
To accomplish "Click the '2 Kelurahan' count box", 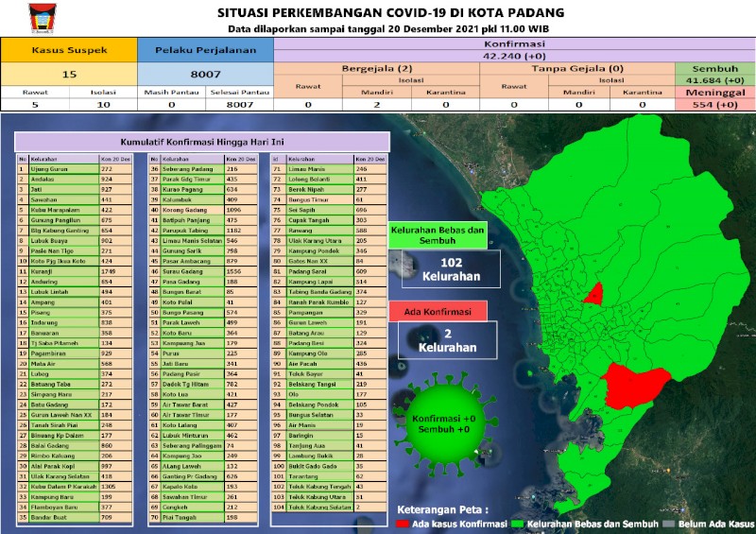I will [x=447, y=340].
